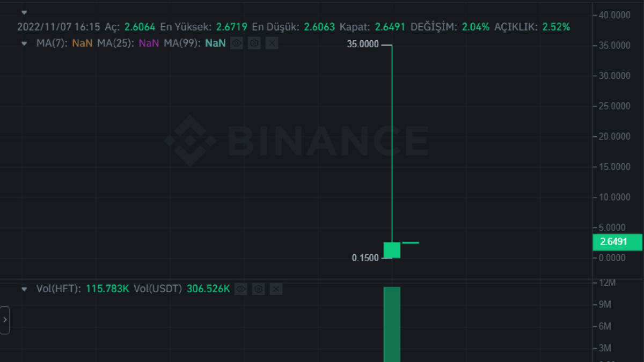Screen dimensions: 644x362
Task: Remove the MA indicator with its X
Action: [x=272, y=43]
